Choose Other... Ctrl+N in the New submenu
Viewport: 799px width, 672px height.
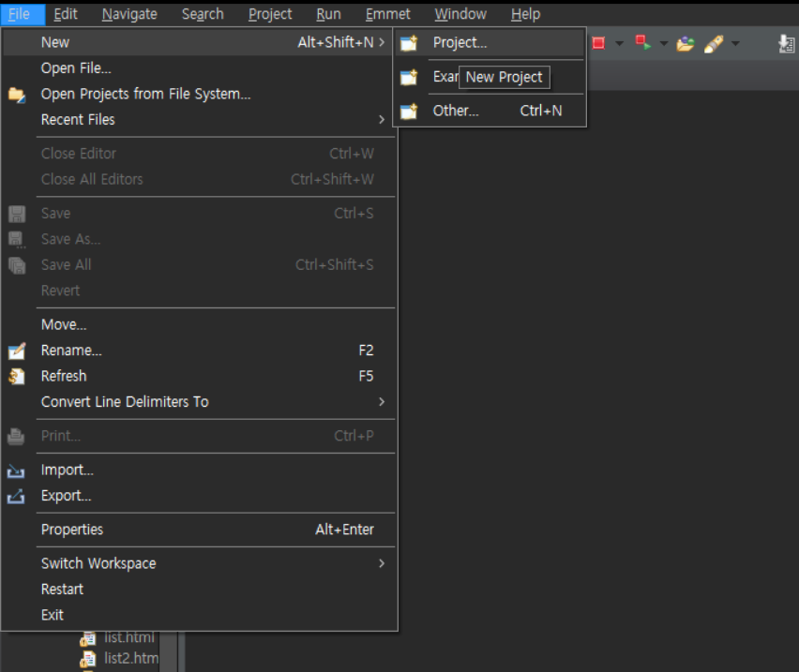490,111
